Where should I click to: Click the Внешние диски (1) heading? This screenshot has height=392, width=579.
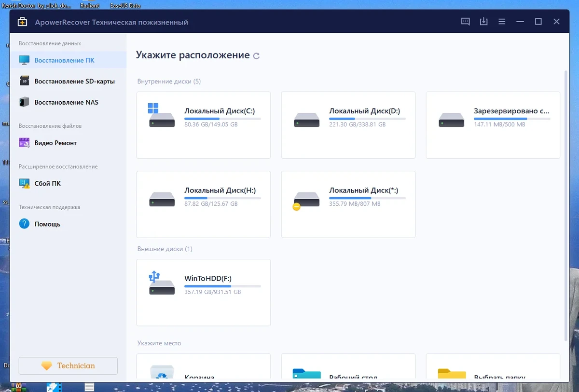tap(165, 249)
